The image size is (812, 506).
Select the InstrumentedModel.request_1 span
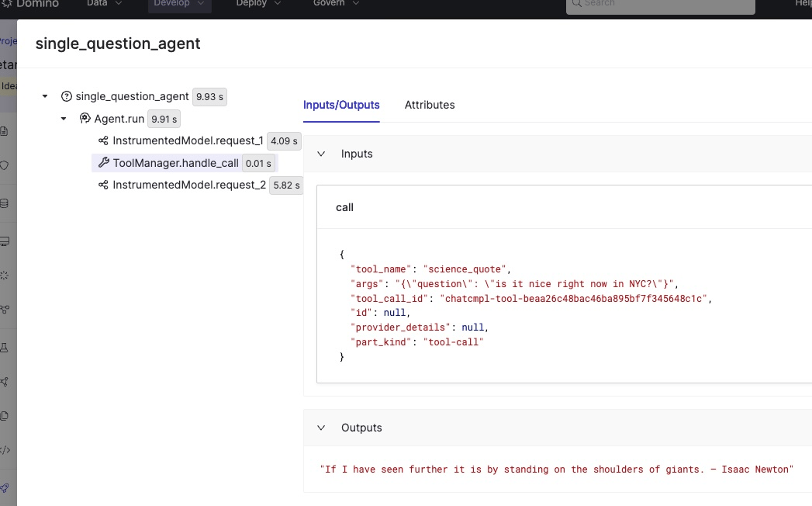[188, 141]
